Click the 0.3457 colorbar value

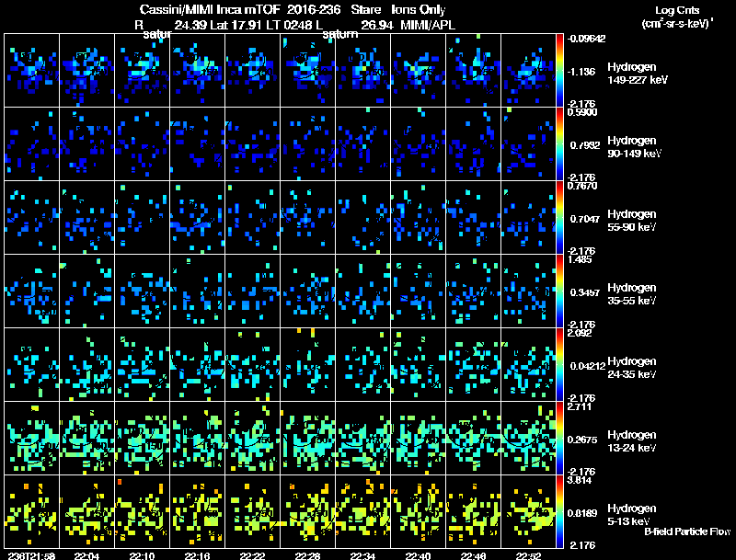click(585, 292)
